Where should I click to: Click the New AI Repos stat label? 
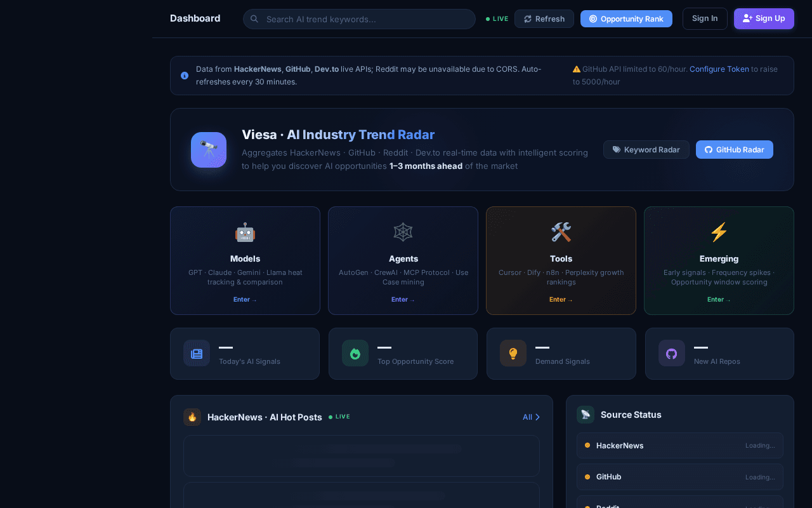[x=717, y=361]
